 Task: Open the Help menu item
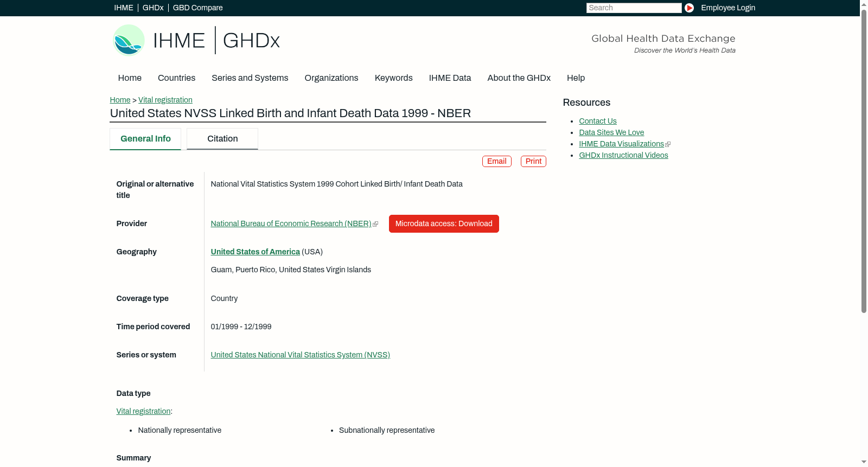click(x=576, y=78)
